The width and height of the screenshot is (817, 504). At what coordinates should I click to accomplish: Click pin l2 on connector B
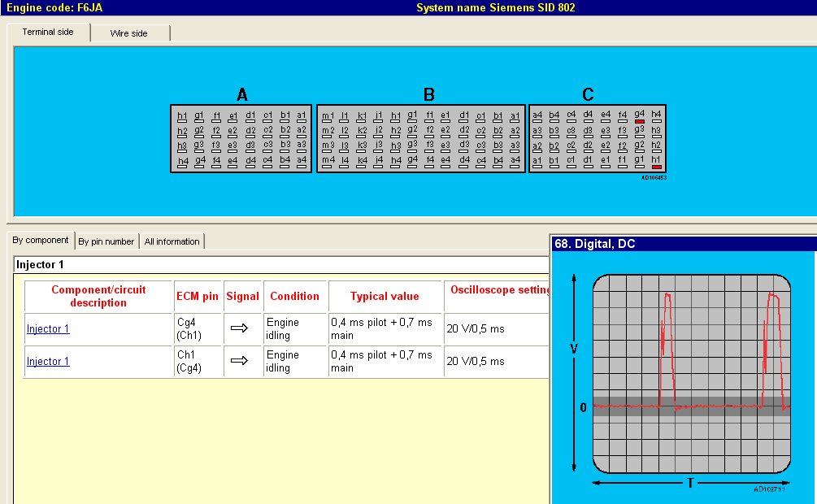pyautogui.click(x=345, y=133)
